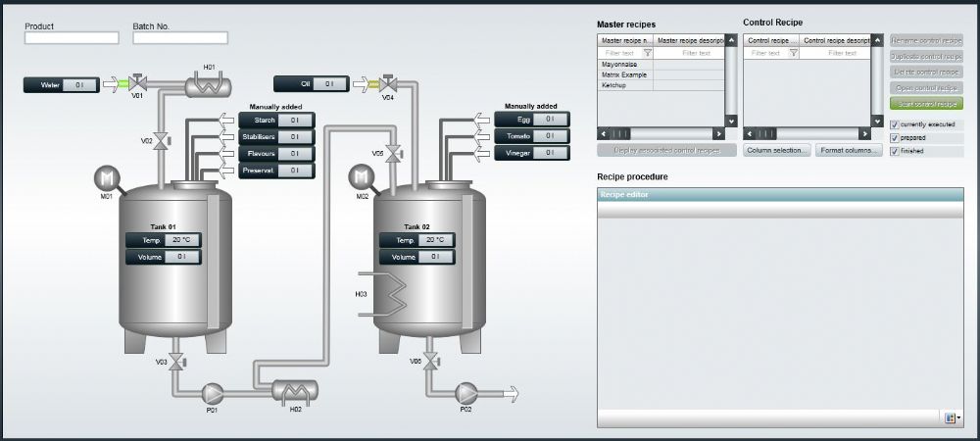980x441 pixels.
Task: Click the Start control recipe button
Action: click(x=926, y=104)
